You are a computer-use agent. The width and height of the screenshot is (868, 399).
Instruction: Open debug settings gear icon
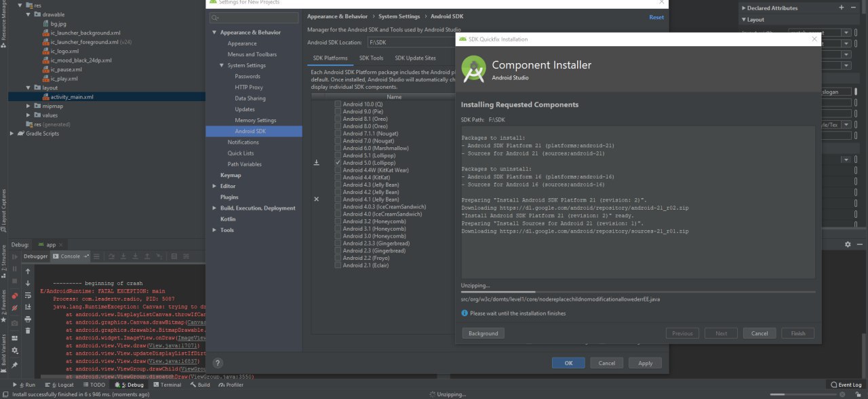[14, 350]
